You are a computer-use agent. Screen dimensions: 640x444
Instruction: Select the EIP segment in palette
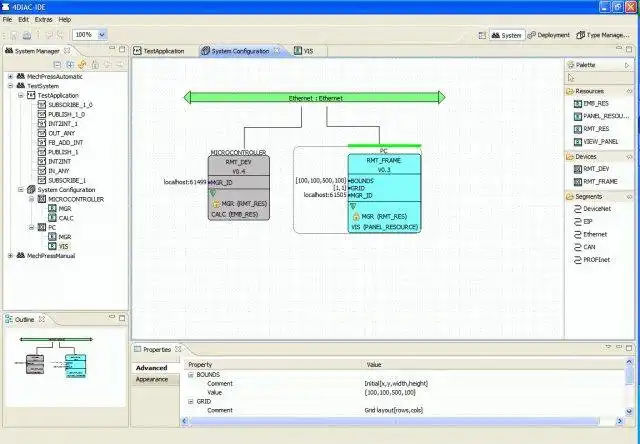point(583,222)
